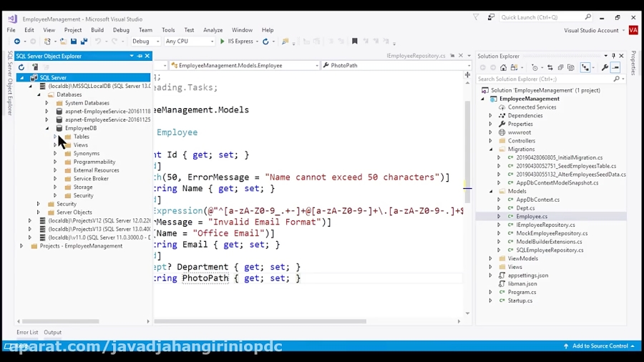Open the Error List tab
644x362 pixels.
coord(27,333)
